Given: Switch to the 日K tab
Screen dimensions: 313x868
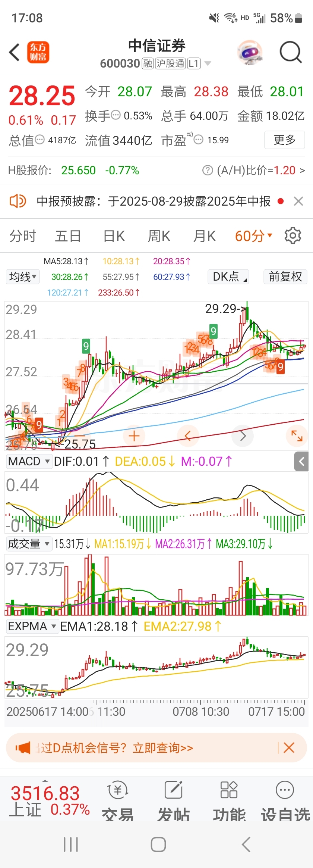Looking at the screenshot, I should [x=114, y=236].
